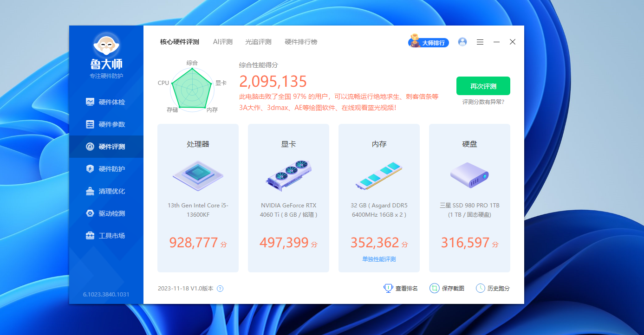Switch to the AI评测 tab

222,41
